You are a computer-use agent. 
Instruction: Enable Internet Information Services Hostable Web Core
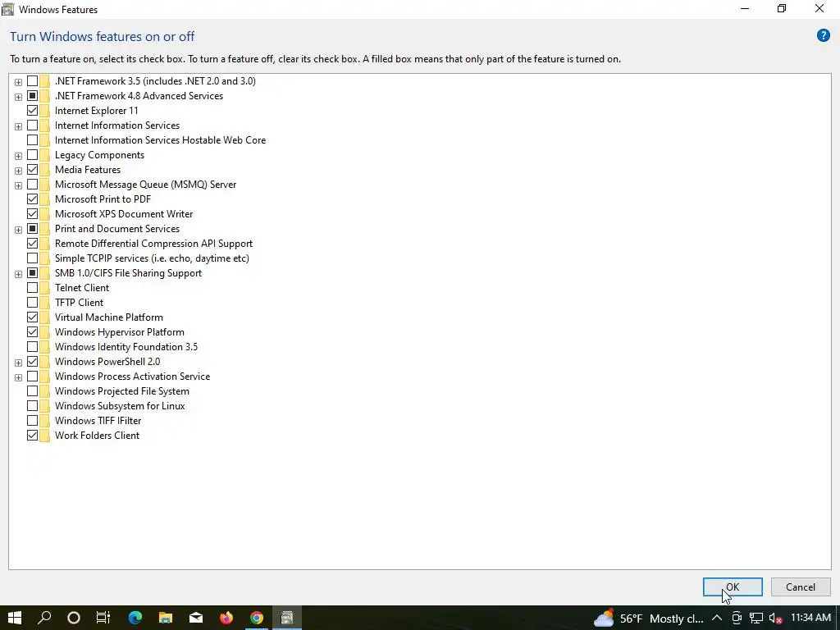(32, 139)
